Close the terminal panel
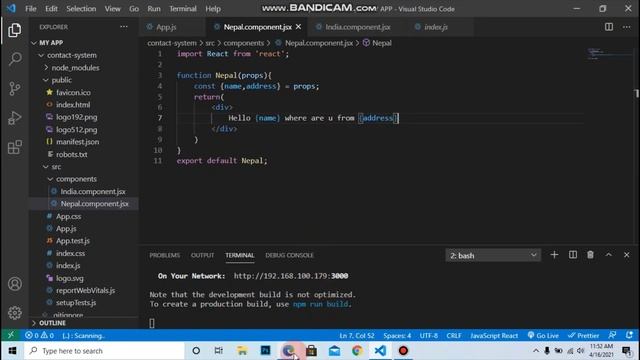Screen dimensions: 640x360 627,255
